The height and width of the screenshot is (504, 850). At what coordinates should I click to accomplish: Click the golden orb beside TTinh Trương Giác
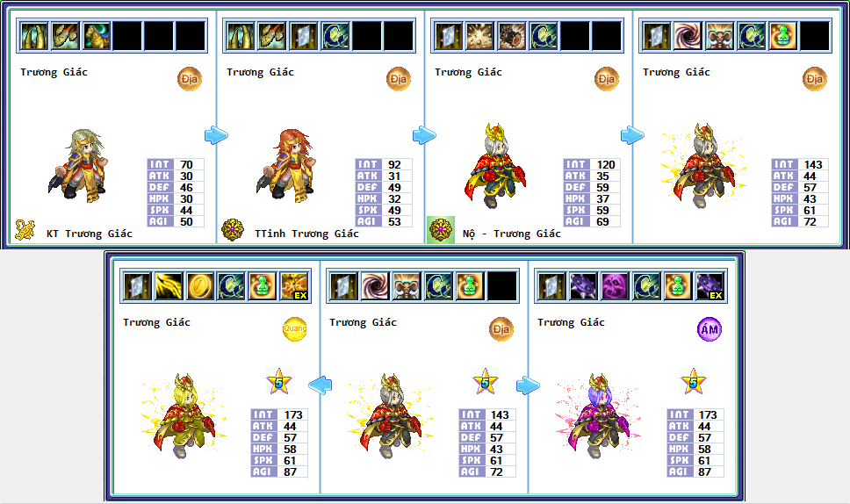(233, 230)
